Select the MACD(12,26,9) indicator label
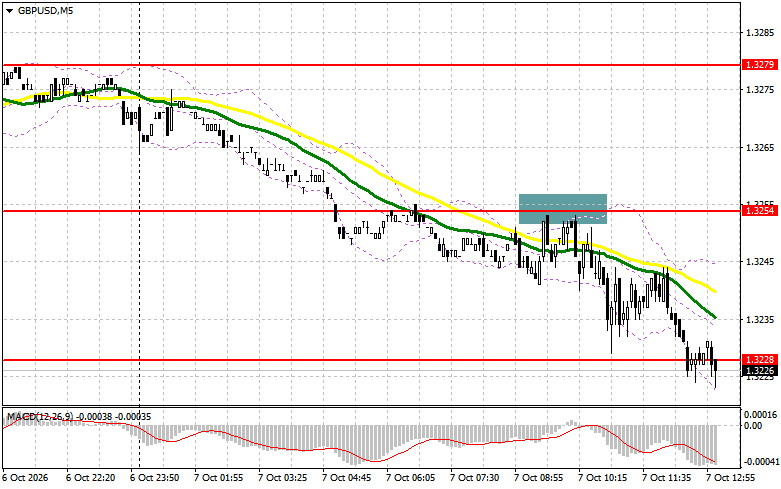 (42, 417)
